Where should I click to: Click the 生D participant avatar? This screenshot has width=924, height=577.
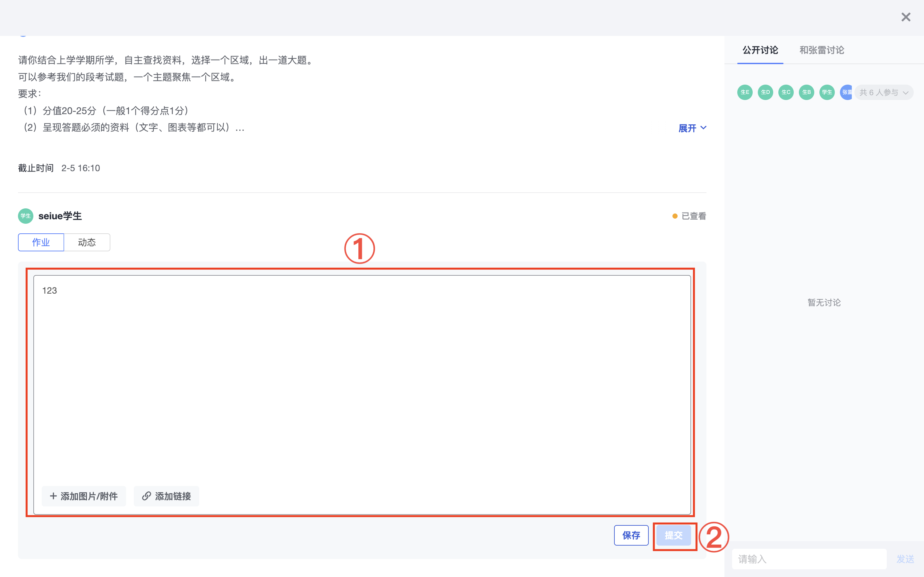pyautogui.click(x=765, y=92)
